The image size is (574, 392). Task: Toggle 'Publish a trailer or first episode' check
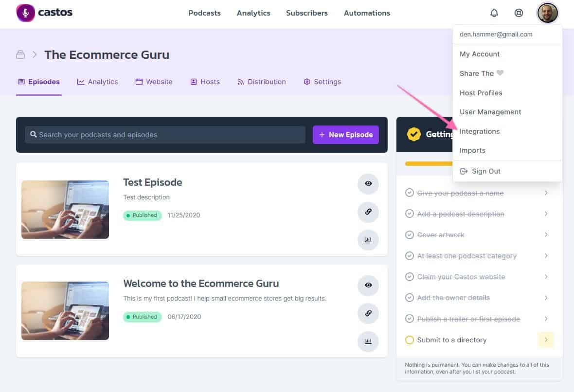coord(409,319)
